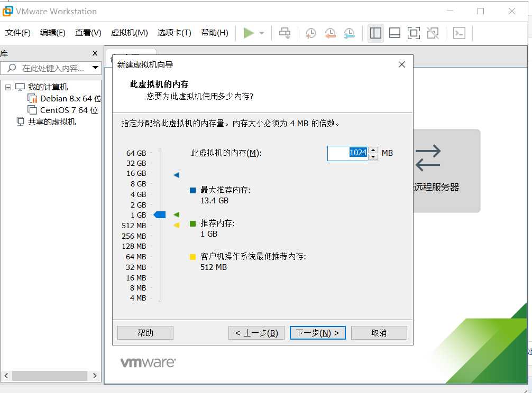Screen dimensions: 532x393
Task: Select the CentOS 7 64 位 virtual machine
Action: click(69, 110)
